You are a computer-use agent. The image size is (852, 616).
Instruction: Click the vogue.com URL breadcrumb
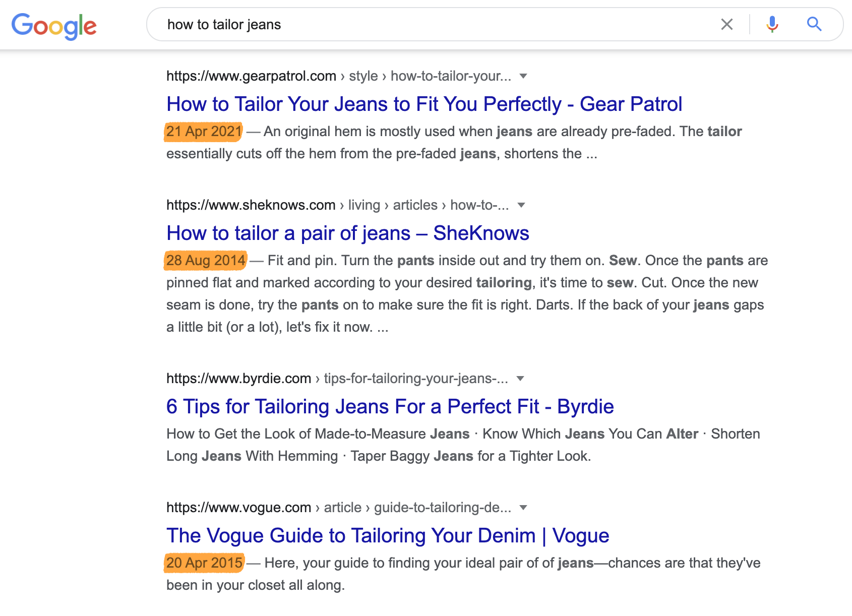tap(238, 508)
